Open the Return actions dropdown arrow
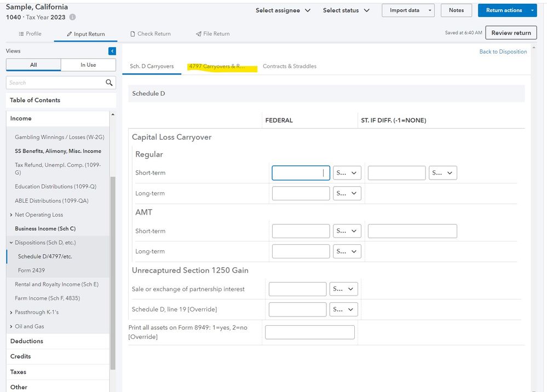 [x=533, y=10]
